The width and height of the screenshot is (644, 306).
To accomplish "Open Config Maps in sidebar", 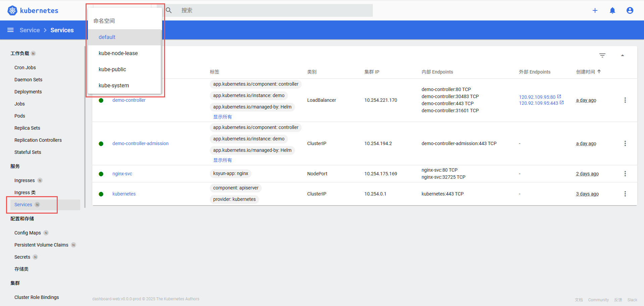I will (28, 233).
